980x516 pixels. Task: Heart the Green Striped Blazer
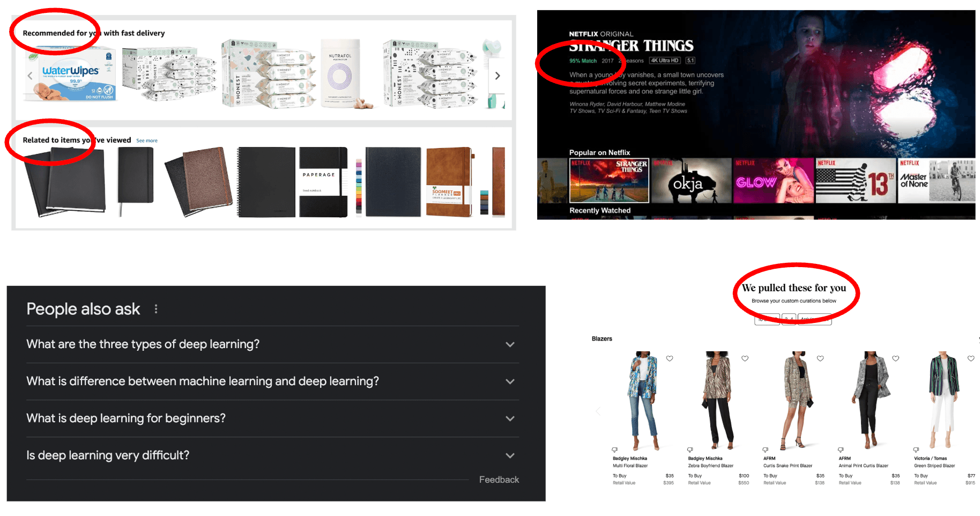pyautogui.click(x=971, y=358)
